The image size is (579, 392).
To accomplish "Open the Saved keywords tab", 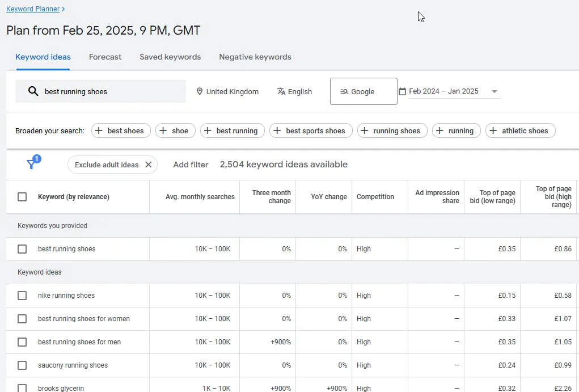I will coord(170,57).
